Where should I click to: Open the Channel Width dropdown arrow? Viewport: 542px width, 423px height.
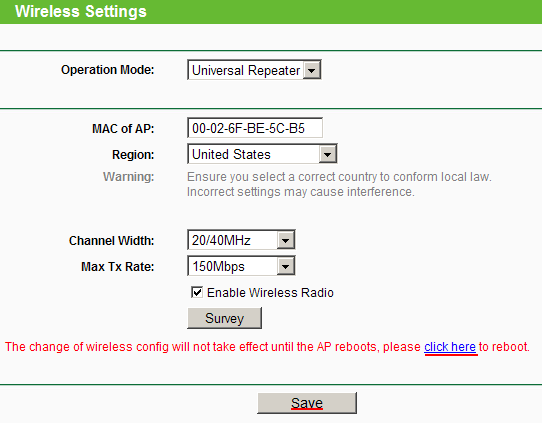[x=286, y=240]
